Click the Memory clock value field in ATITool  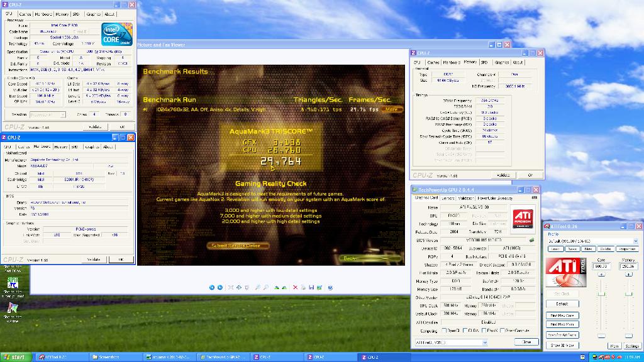[x=629, y=266]
